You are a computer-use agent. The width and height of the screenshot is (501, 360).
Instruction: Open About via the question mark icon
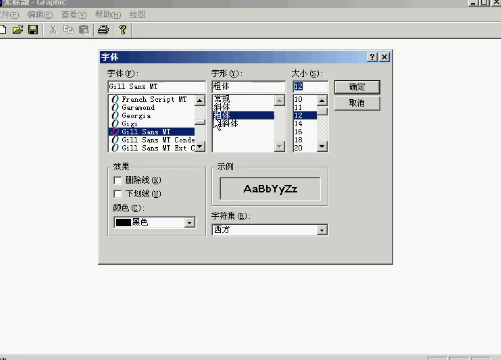[x=123, y=30]
